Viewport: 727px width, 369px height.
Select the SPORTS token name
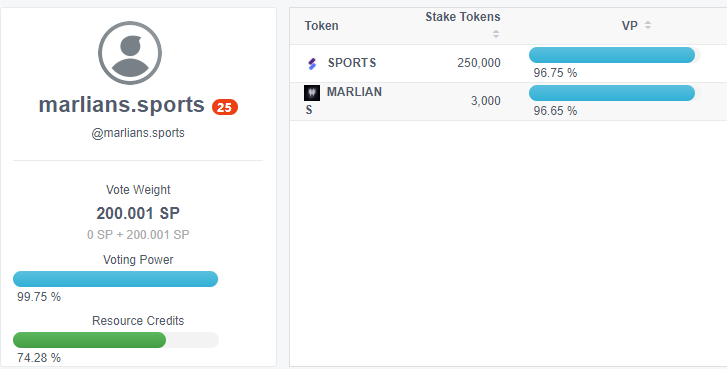(x=352, y=63)
